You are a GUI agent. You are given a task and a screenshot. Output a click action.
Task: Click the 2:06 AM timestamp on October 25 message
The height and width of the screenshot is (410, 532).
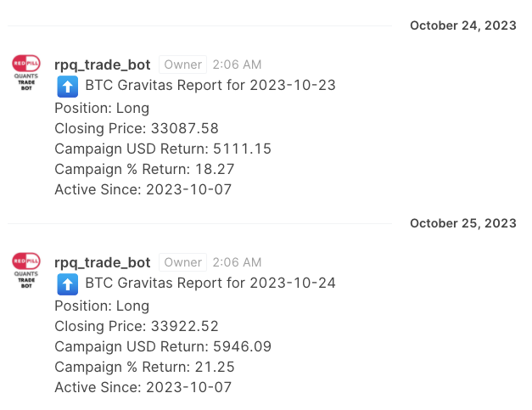tap(237, 262)
